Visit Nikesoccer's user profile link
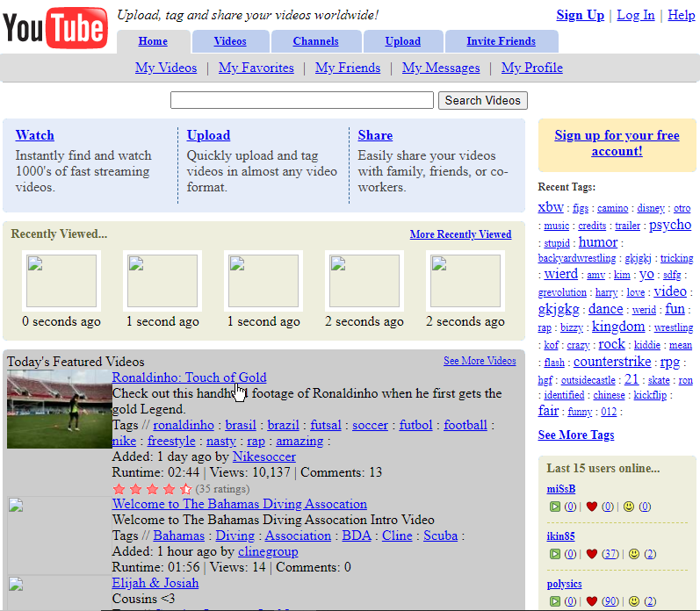The height and width of the screenshot is (611, 700). (x=263, y=457)
